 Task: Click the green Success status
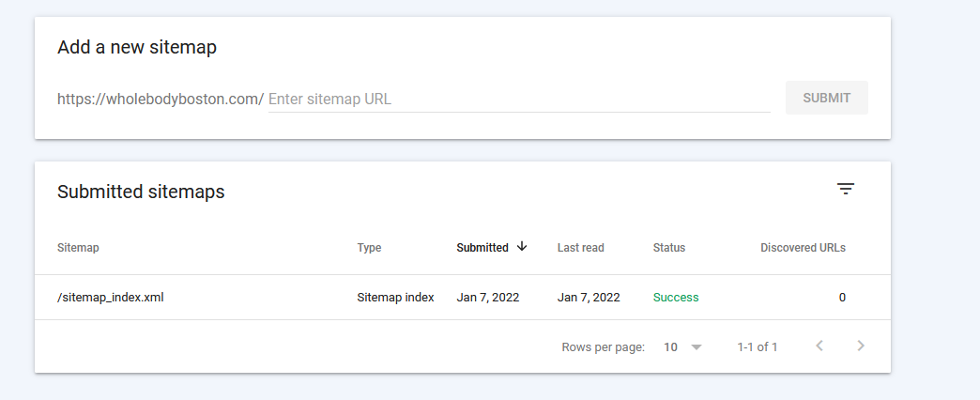[676, 298]
